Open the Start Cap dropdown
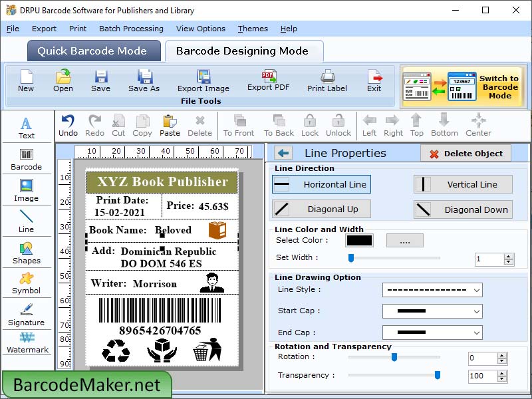The image size is (532, 399). coord(432,311)
